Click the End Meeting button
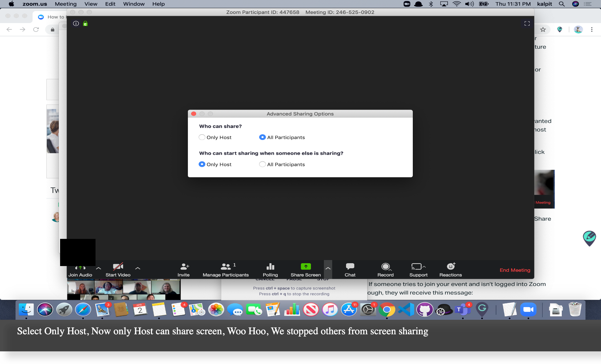 click(515, 270)
